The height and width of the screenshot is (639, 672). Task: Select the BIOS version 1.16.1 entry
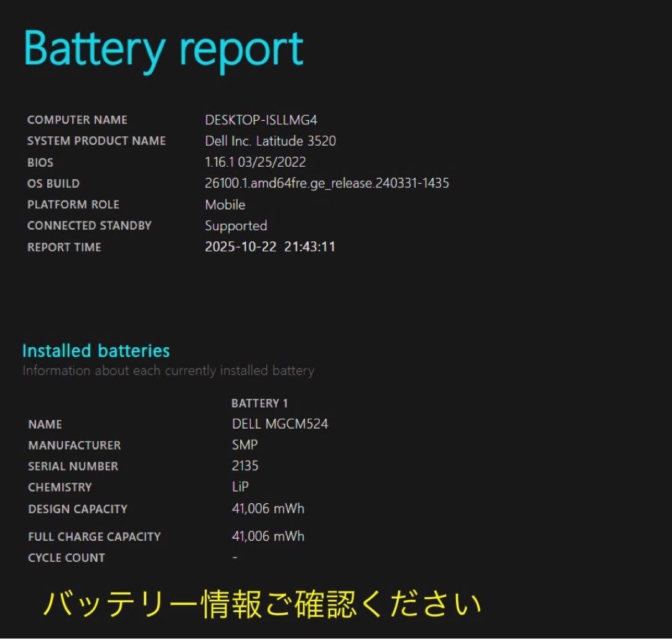tap(255, 162)
